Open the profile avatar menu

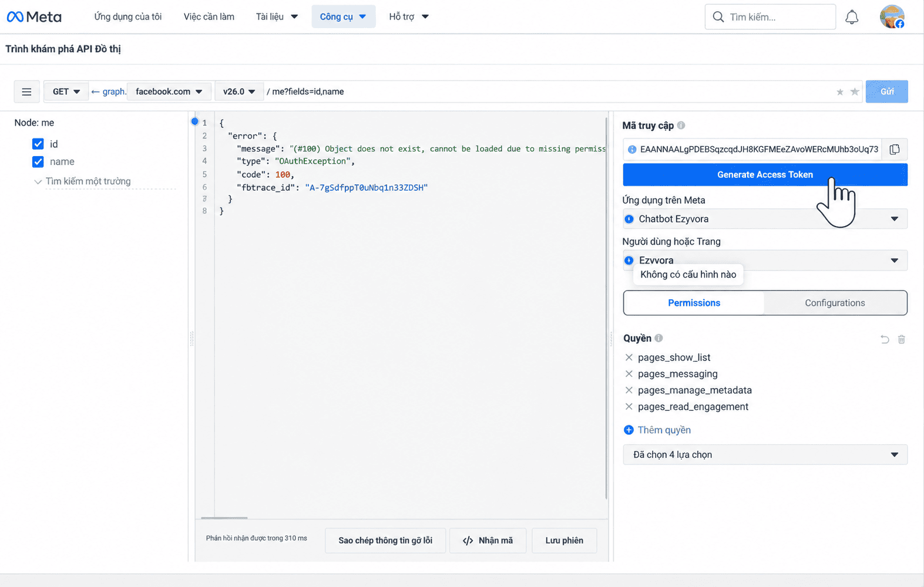tap(892, 17)
